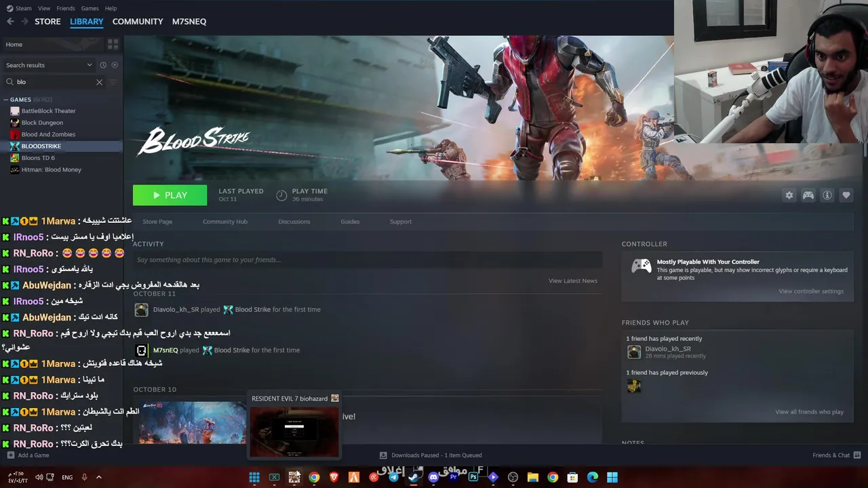Image resolution: width=868 pixels, height=488 pixels.
Task: Add BloodStrike to favorites heart icon
Action: click(x=846, y=195)
